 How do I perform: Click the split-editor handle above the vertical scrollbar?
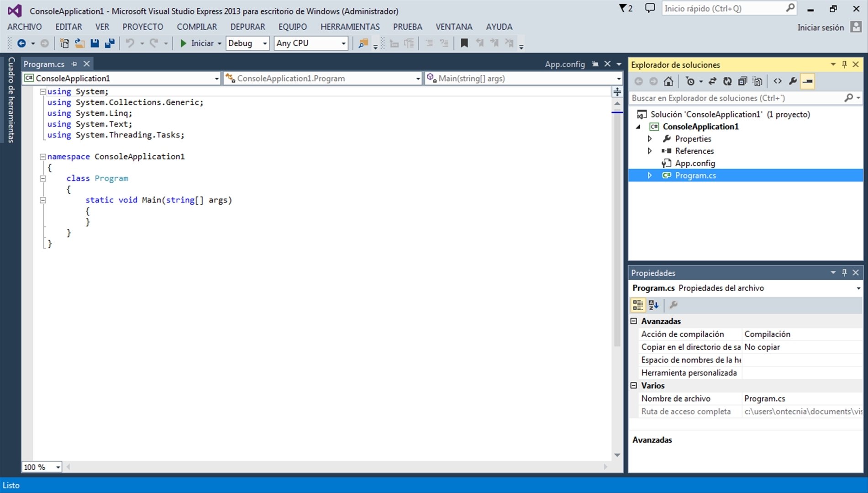(x=617, y=92)
